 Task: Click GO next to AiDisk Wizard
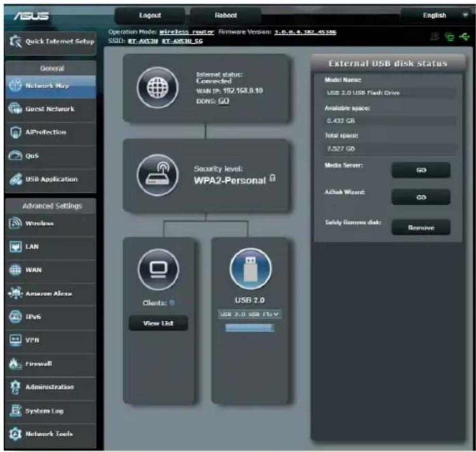click(421, 197)
